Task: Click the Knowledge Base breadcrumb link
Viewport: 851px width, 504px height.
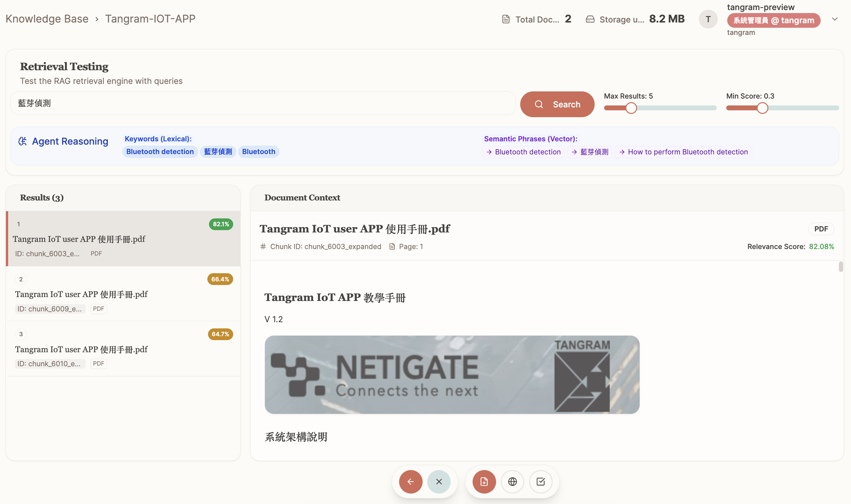Action: pyautogui.click(x=47, y=19)
